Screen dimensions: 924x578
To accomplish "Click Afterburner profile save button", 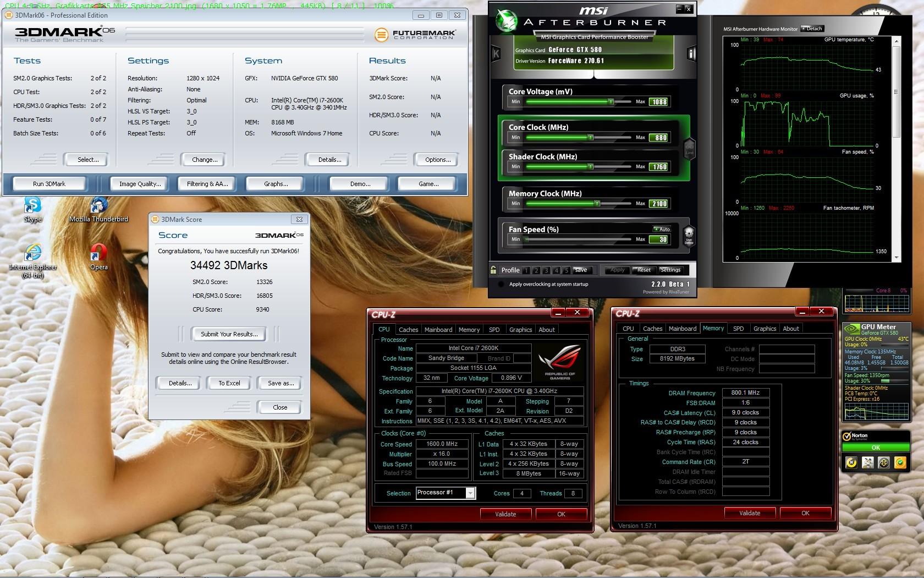I will (581, 270).
